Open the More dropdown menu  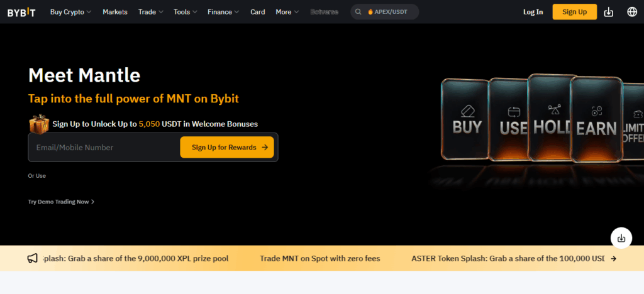click(x=287, y=12)
